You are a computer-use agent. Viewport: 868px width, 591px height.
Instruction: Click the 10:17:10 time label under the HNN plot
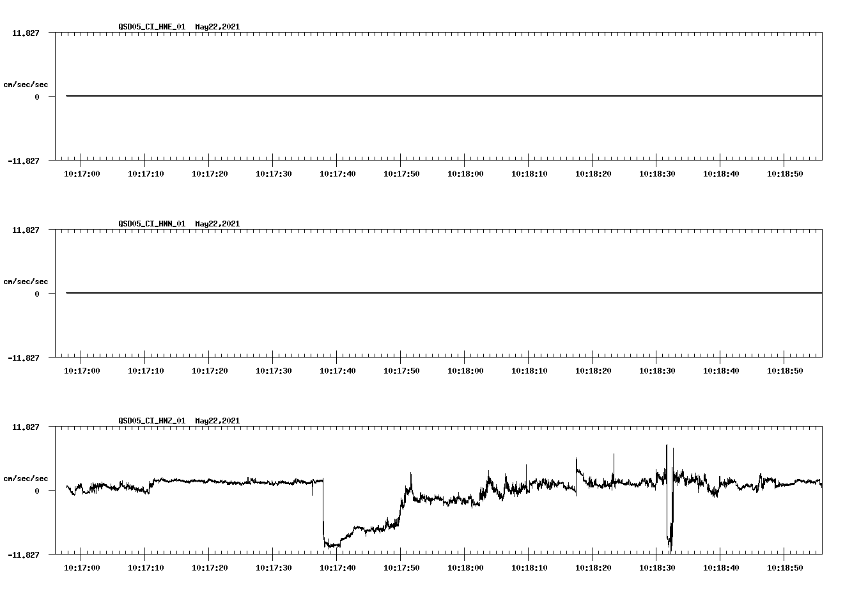point(146,371)
